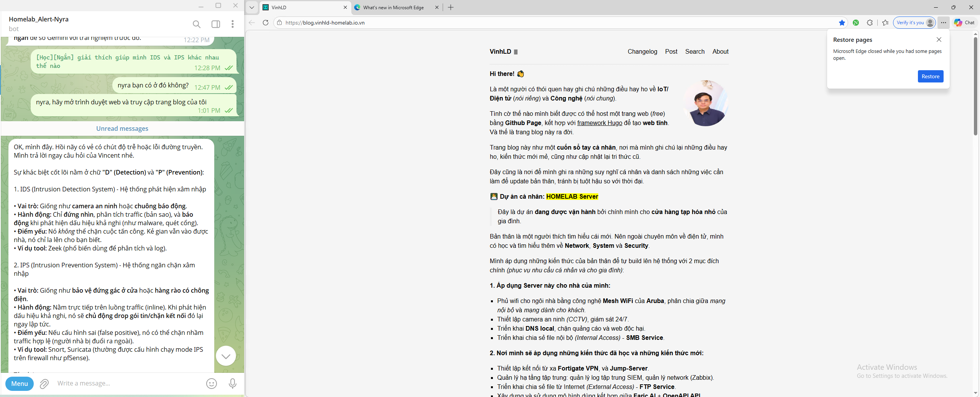
Task: Select message 'nyra bạn có ở đó không?'
Action: 174,86
